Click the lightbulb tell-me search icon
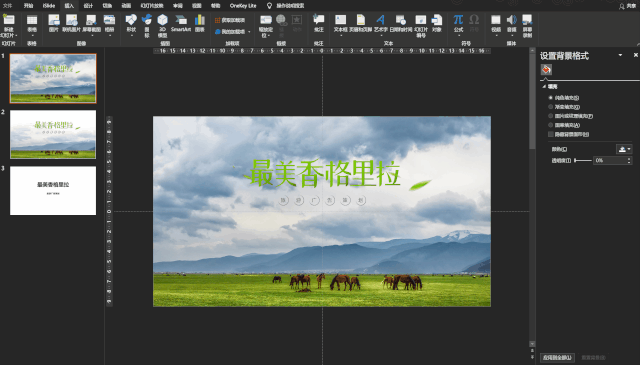 [269, 6]
